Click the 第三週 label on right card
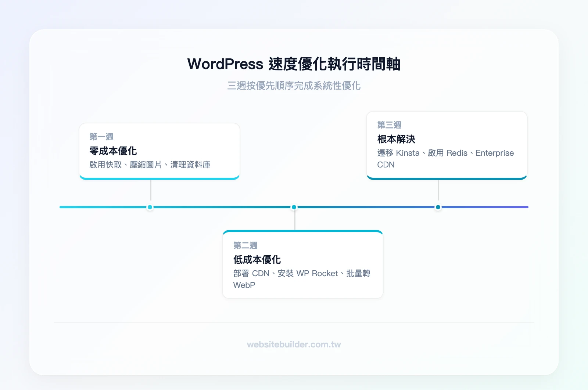The width and height of the screenshot is (588, 390). pyautogui.click(x=389, y=125)
